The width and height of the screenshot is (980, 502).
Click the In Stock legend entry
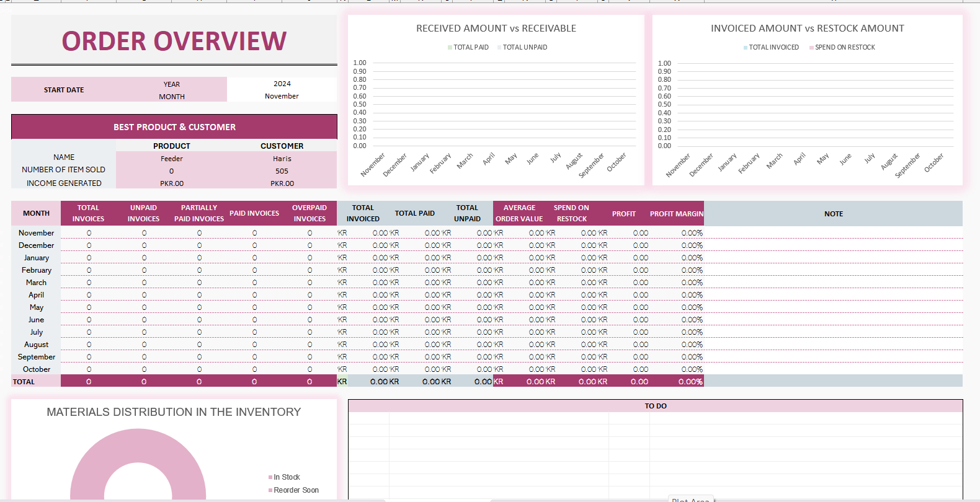[x=284, y=477]
